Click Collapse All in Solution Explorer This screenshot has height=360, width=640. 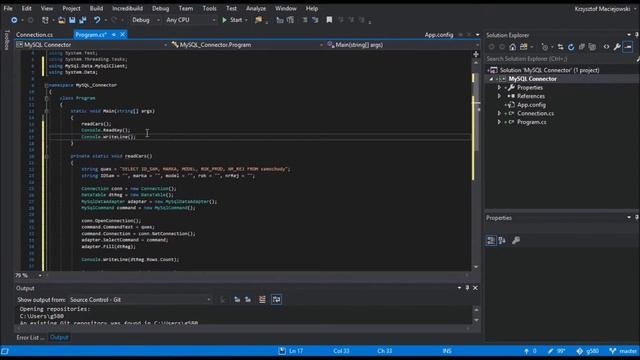click(582, 47)
